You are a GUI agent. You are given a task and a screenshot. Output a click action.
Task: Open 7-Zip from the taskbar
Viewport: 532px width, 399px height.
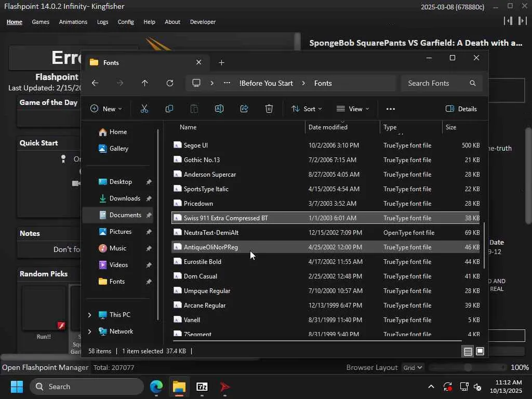pyautogui.click(x=202, y=387)
